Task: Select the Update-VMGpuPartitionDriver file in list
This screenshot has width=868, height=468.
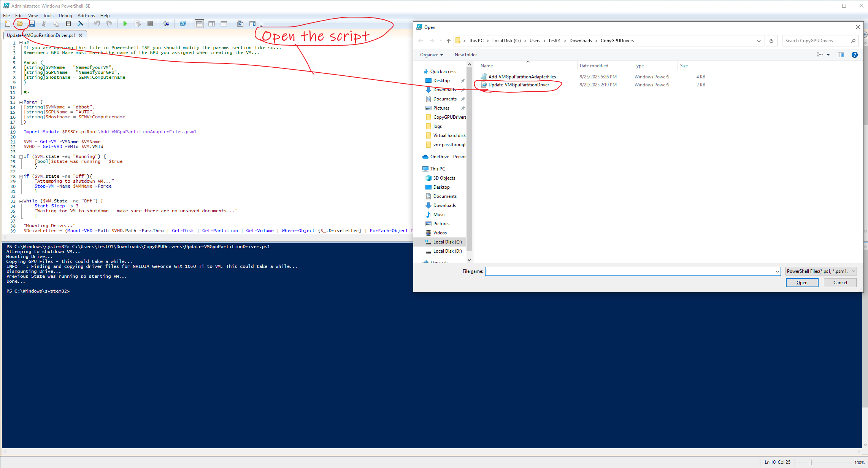Action: [518, 85]
